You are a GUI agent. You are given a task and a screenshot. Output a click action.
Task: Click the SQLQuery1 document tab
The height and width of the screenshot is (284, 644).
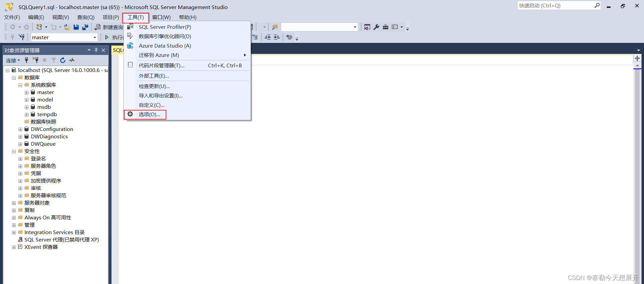[118, 50]
